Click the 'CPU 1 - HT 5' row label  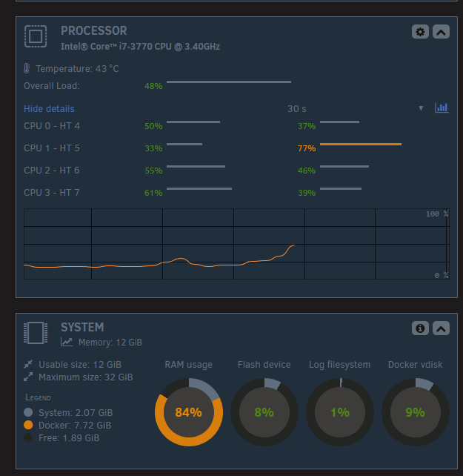(x=52, y=148)
